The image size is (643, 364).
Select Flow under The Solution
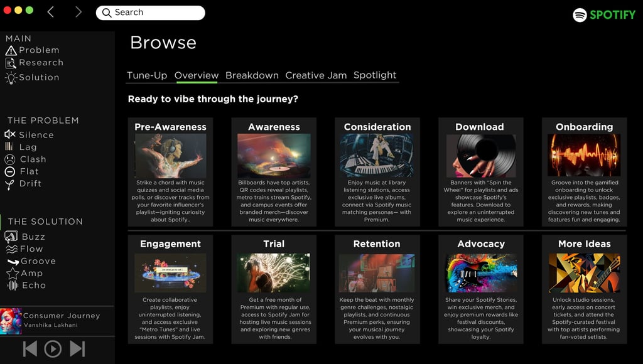31,249
